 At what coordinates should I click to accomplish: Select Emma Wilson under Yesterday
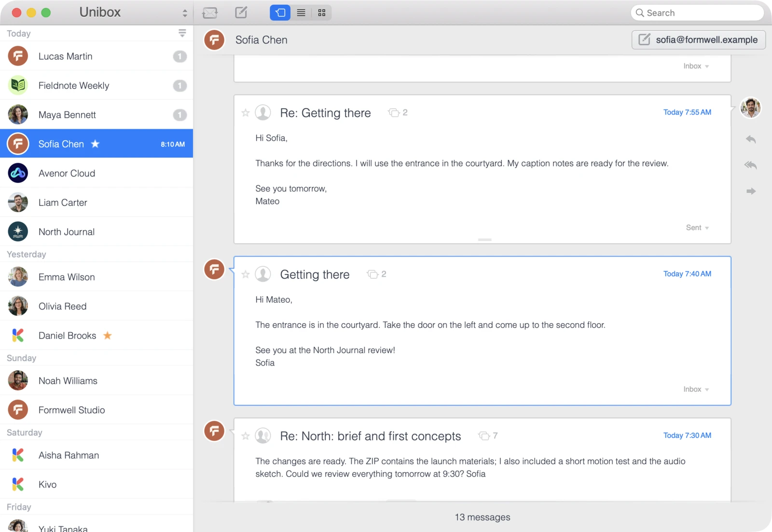(96, 277)
